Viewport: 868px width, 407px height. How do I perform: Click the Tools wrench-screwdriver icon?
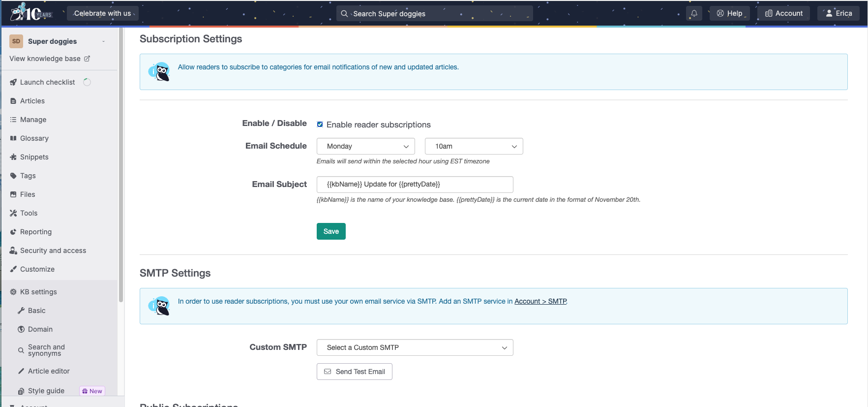13,213
